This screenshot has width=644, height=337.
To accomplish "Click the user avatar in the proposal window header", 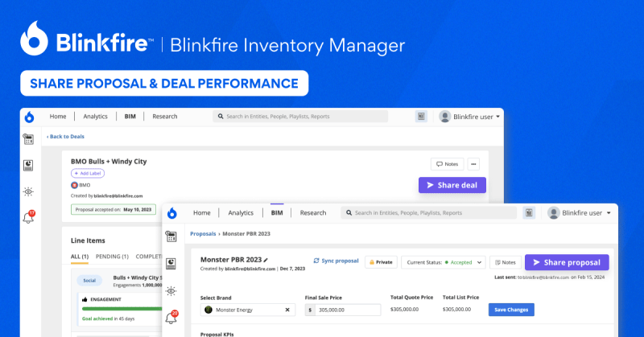I will pyautogui.click(x=554, y=212).
